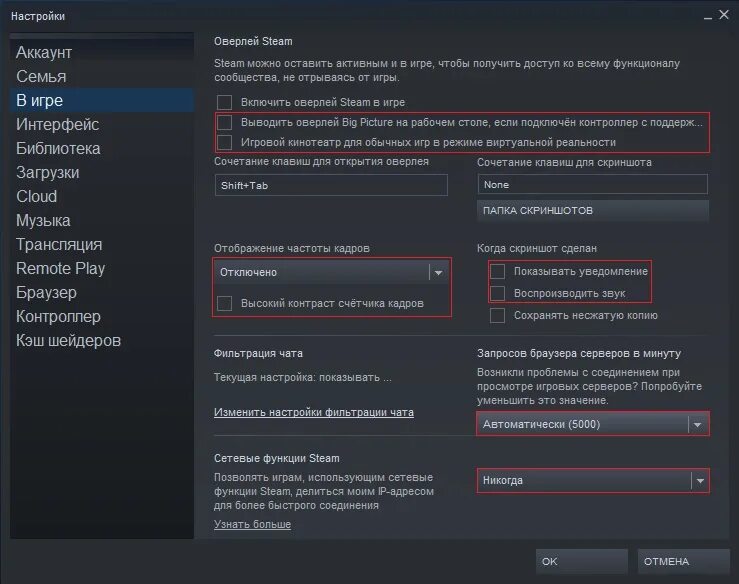The width and height of the screenshot is (739, 584).
Task: Click the screenshot hotkey field None
Action: pos(592,184)
